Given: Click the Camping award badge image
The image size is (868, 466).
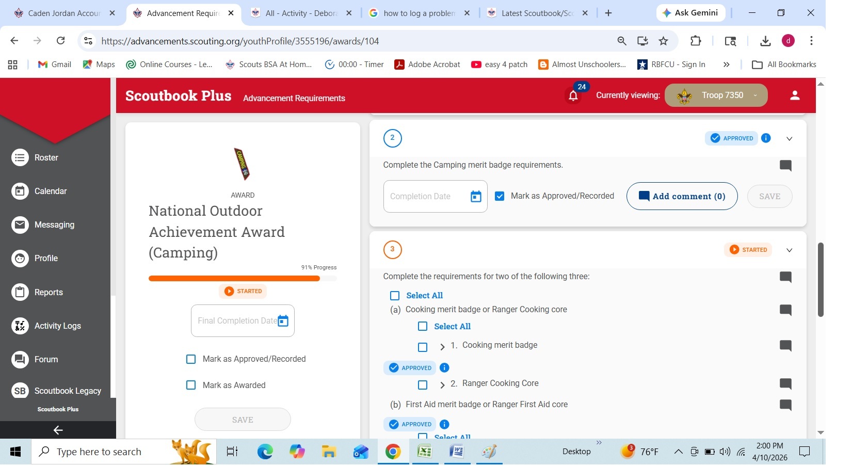Looking at the screenshot, I should click(242, 164).
